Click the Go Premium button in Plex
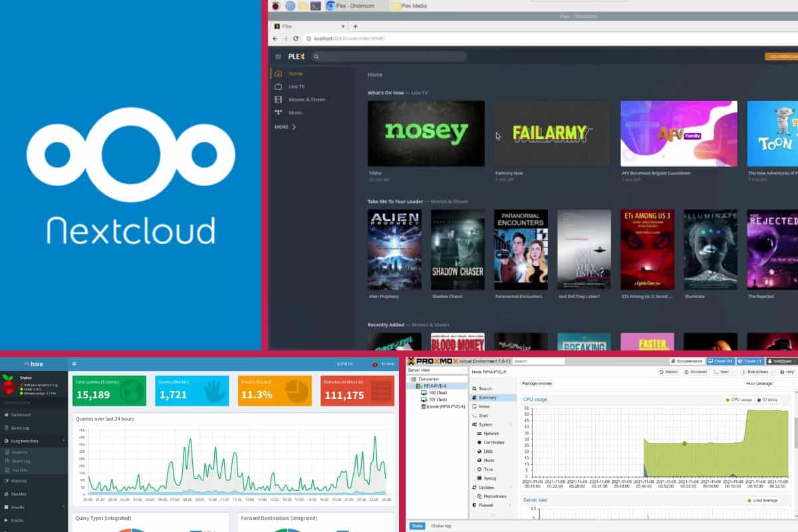This screenshot has width=798, height=532. pos(781,57)
